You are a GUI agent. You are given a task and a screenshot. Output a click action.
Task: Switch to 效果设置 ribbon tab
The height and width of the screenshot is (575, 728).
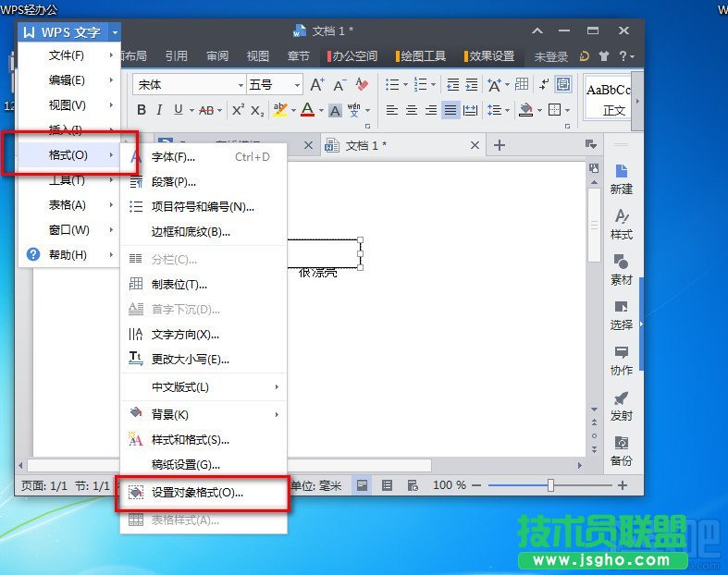point(489,56)
